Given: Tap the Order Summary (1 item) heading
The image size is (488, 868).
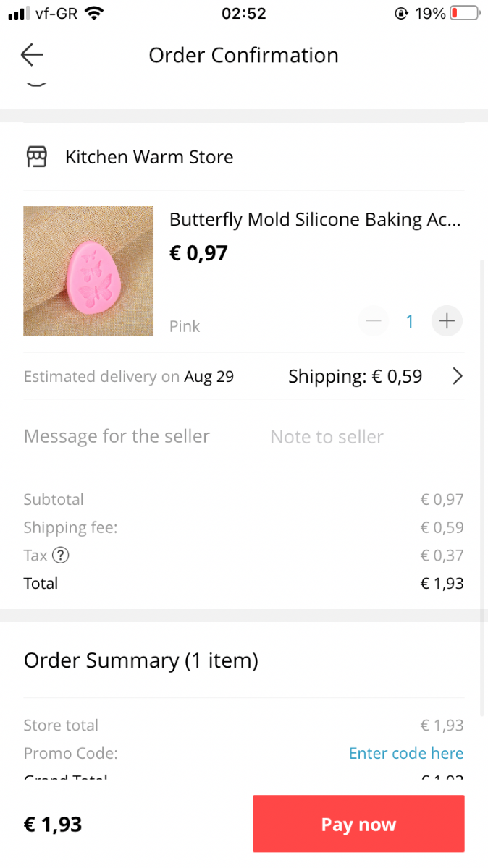Looking at the screenshot, I should (x=141, y=660).
